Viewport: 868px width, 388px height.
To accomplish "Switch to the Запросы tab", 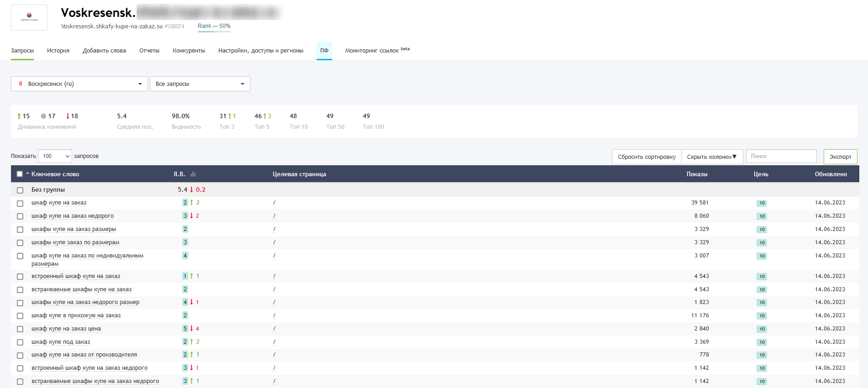I will coord(22,51).
